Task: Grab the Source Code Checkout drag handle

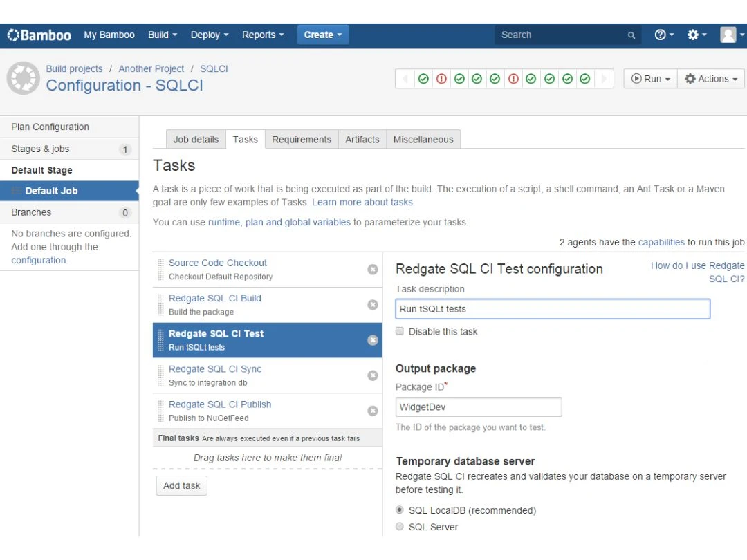Action: coord(160,270)
